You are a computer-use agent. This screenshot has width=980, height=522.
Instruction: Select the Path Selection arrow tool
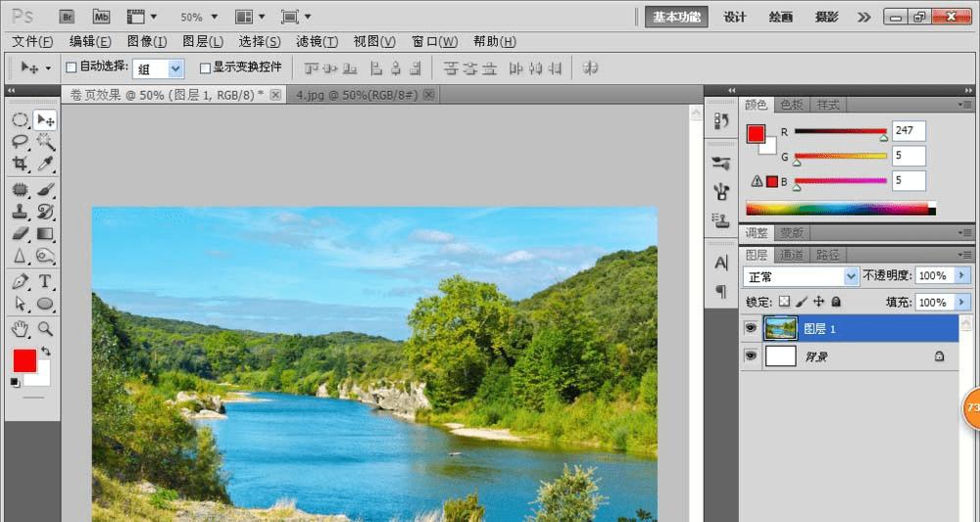(x=20, y=304)
